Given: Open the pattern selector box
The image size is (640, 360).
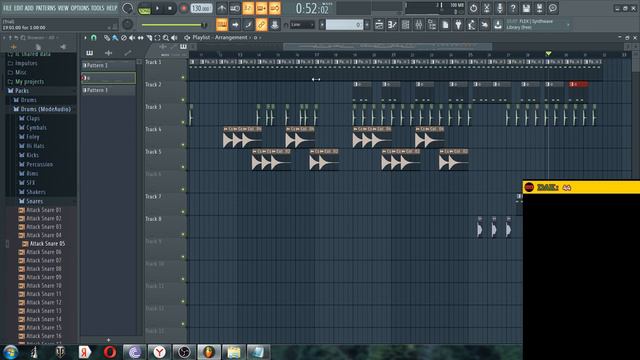Looking at the screenshot, I should 344,25.
